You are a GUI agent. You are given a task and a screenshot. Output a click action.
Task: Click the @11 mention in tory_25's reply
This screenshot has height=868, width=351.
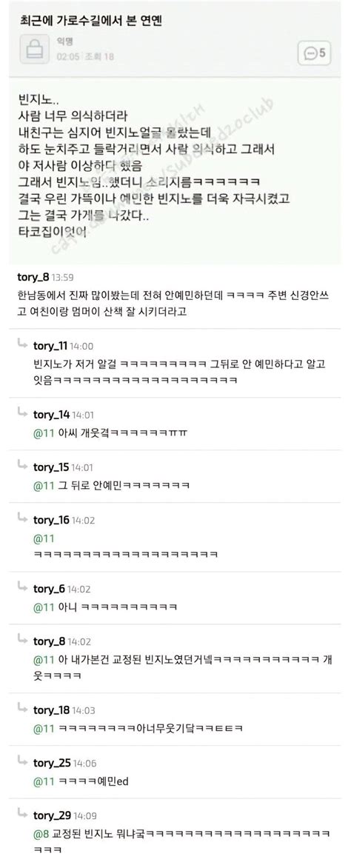coord(44,781)
